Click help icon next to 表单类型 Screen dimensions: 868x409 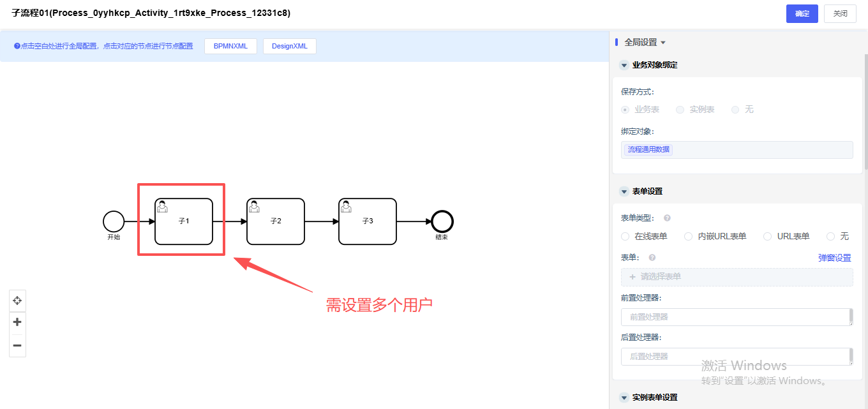[x=667, y=218]
